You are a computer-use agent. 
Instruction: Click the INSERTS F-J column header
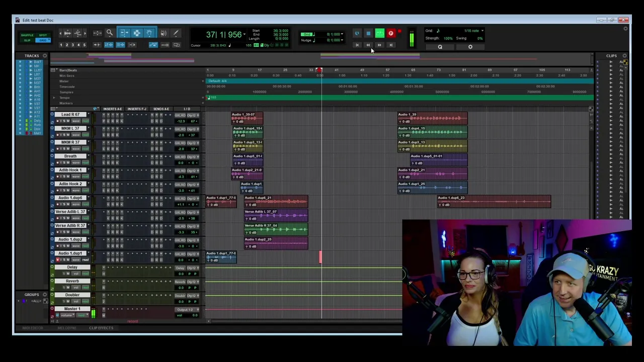pyautogui.click(x=137, y=109)
